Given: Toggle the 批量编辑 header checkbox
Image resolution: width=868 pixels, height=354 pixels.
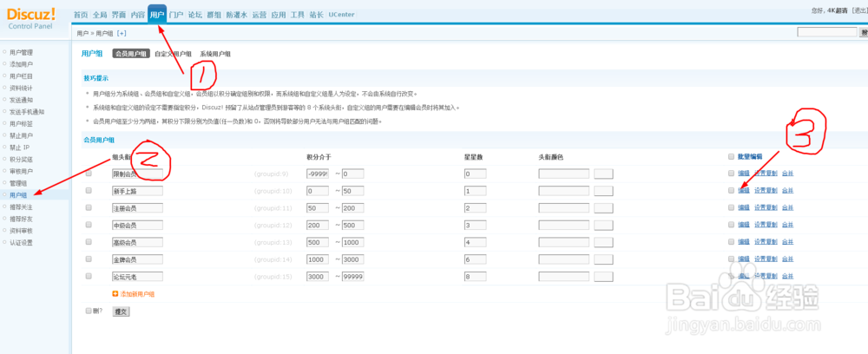Looking at the screenshot, I should pos(732,156).
